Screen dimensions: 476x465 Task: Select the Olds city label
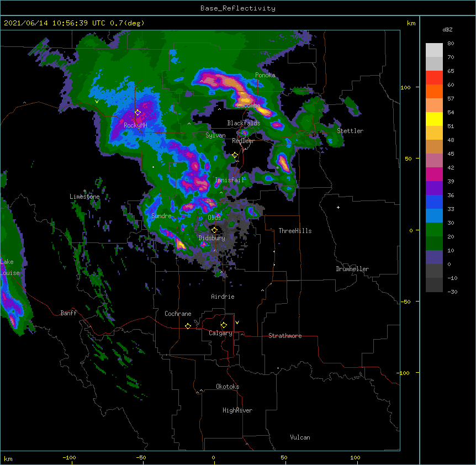(214, 218)
